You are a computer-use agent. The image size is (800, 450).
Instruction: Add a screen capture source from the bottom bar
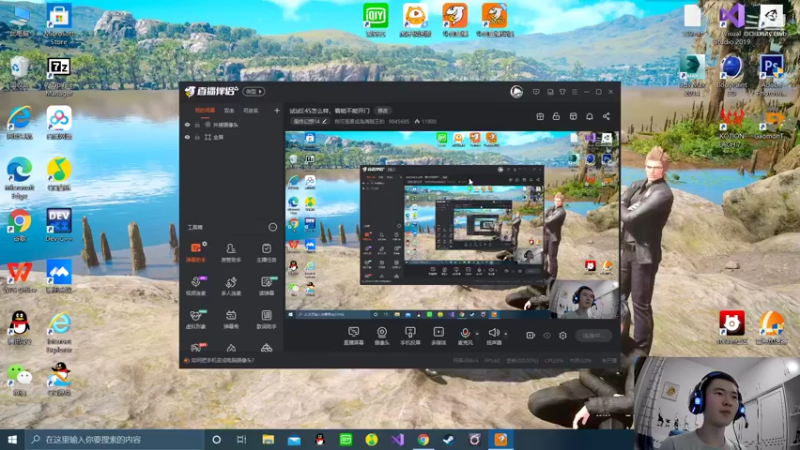(353, 336)
